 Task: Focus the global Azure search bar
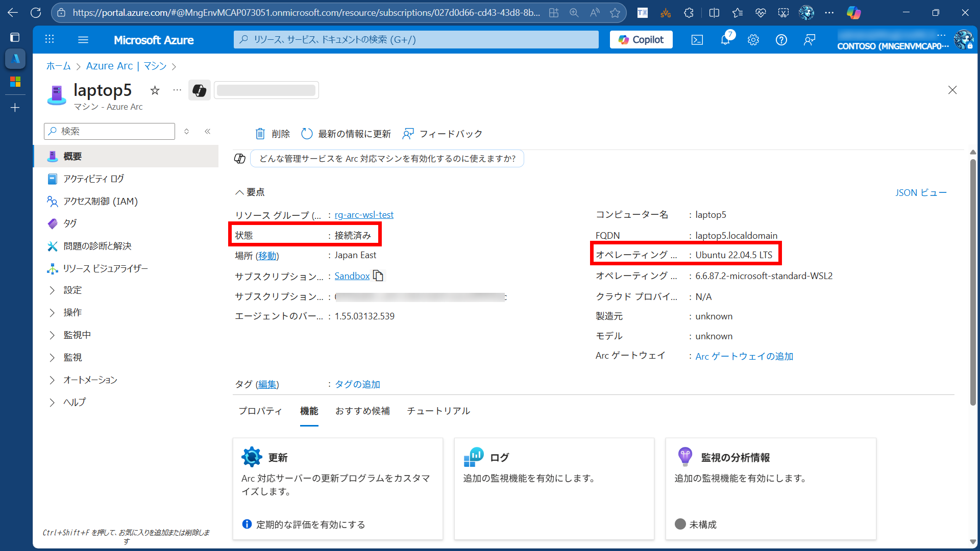pos(416,39)
